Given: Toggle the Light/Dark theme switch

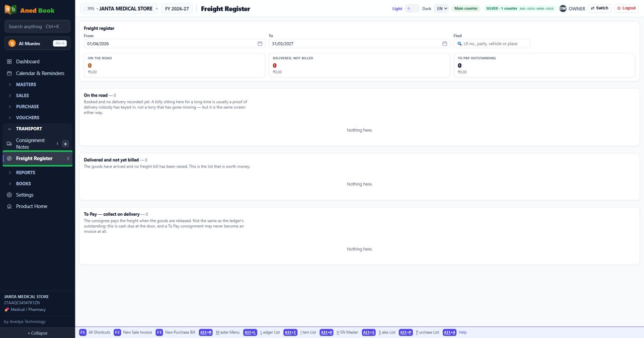Looking at the screenshot, I should point(412,9).
